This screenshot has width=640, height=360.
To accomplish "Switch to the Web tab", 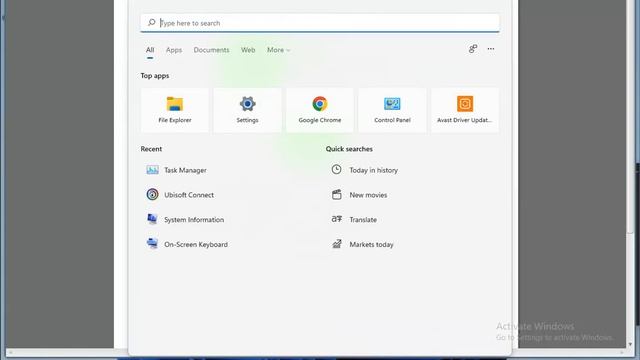I will pos(248,50).
